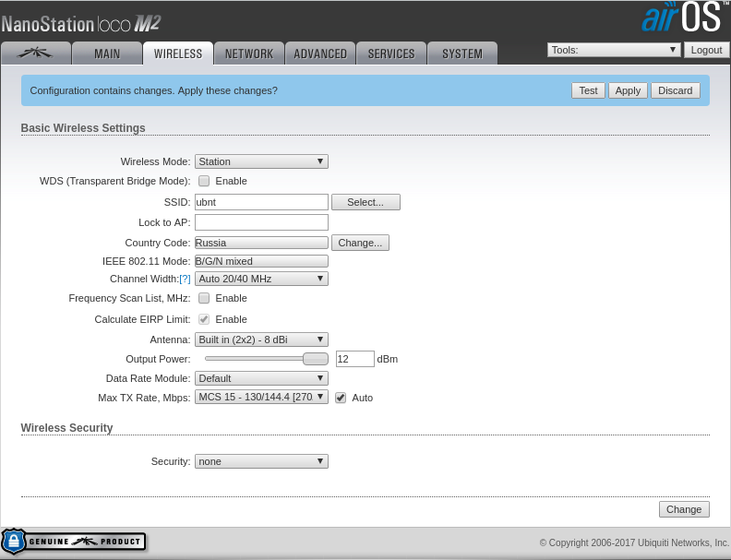
Task: Uncheck the Auto TX rate checkbox
Action: point(341,398)
